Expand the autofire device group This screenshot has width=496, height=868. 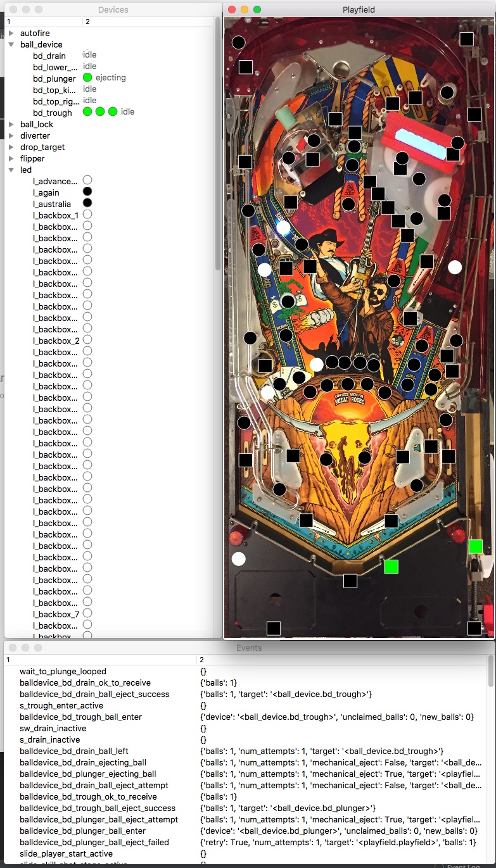click(x=11, y=33)
